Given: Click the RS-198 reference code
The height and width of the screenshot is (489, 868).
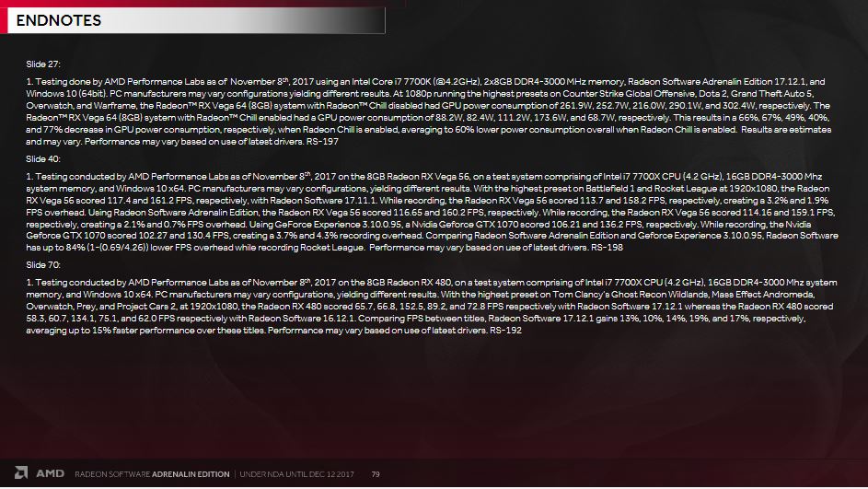Looking at the screenshot, I should pyautogui.click(x=607, y=248).
